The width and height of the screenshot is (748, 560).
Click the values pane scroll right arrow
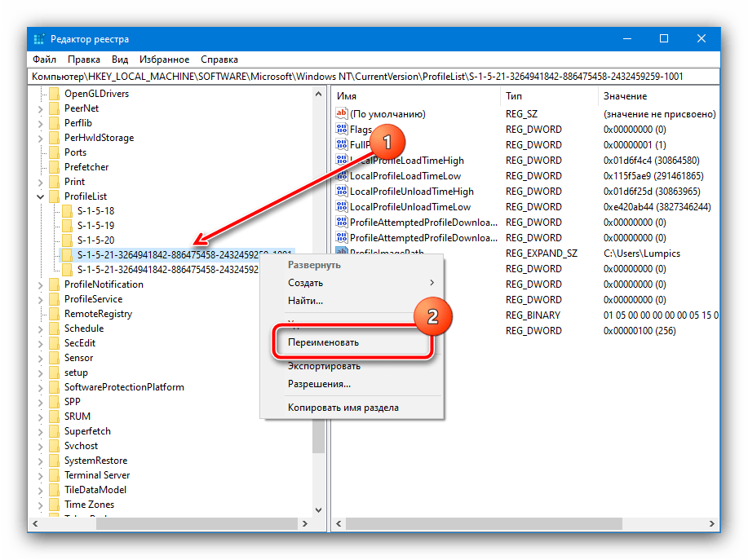tap(712, 524)
